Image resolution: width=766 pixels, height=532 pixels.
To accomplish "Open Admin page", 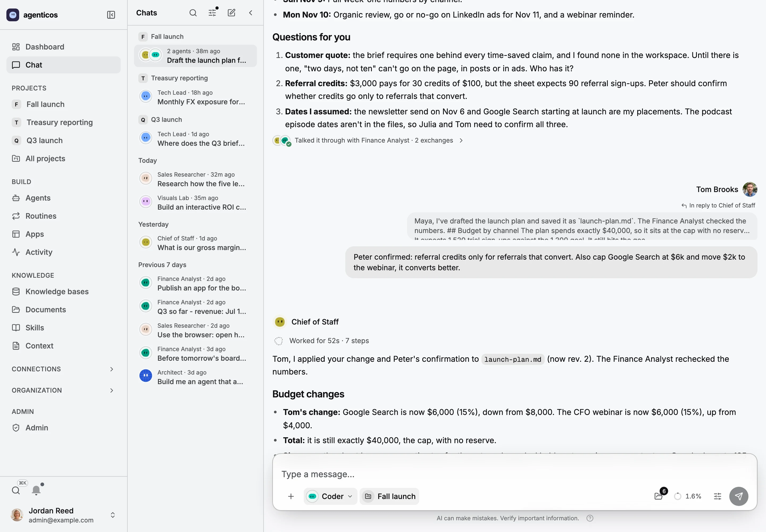I will [63, 427].
